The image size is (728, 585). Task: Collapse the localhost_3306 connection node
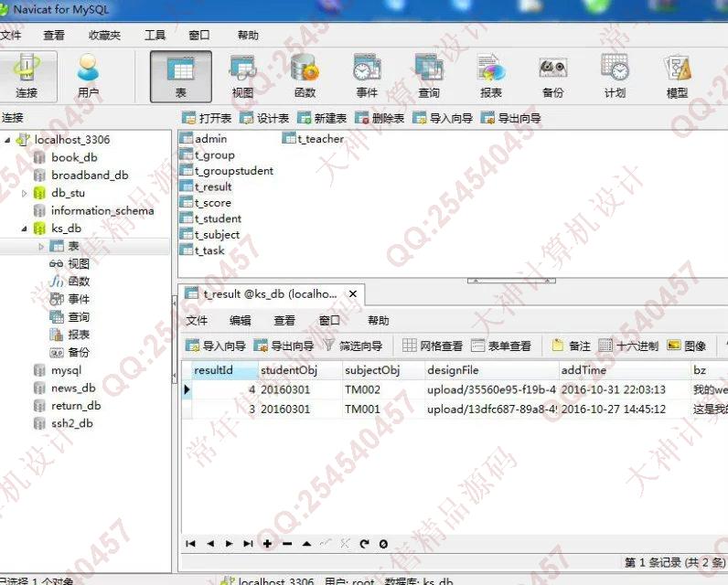click(7, 140)
